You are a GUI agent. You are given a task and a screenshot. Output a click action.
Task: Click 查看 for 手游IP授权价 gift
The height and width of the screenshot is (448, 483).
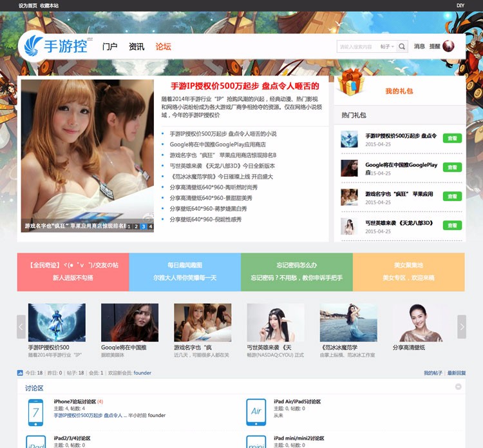[452, 138]
